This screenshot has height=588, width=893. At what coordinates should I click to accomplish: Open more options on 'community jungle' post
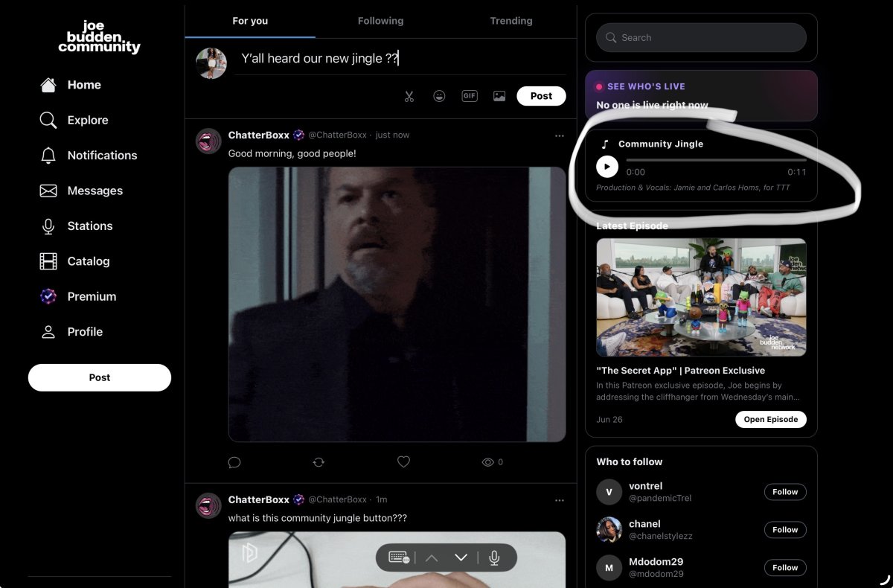[x=559, y=499]
